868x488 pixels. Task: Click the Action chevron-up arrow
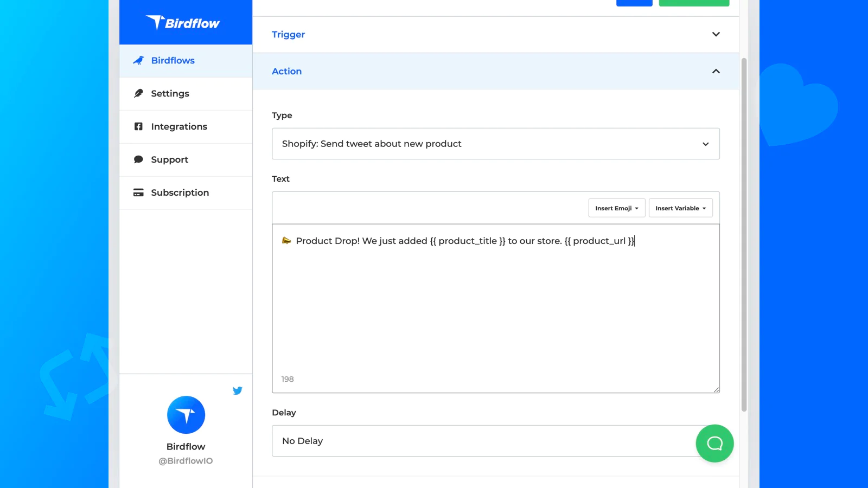(x=716, y=71)
